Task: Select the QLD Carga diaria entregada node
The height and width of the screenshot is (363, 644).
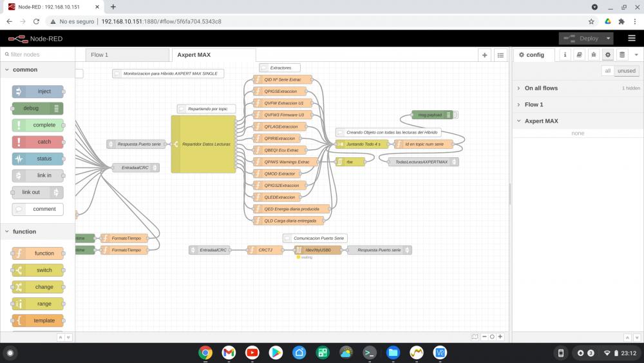Action: 289,221
